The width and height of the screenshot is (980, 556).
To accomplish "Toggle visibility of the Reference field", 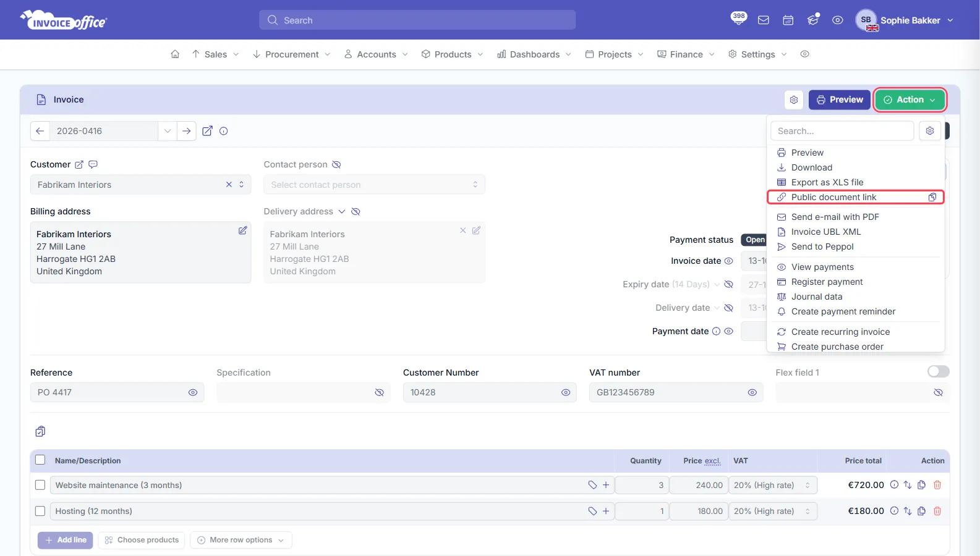I will (x=193, y=392).
